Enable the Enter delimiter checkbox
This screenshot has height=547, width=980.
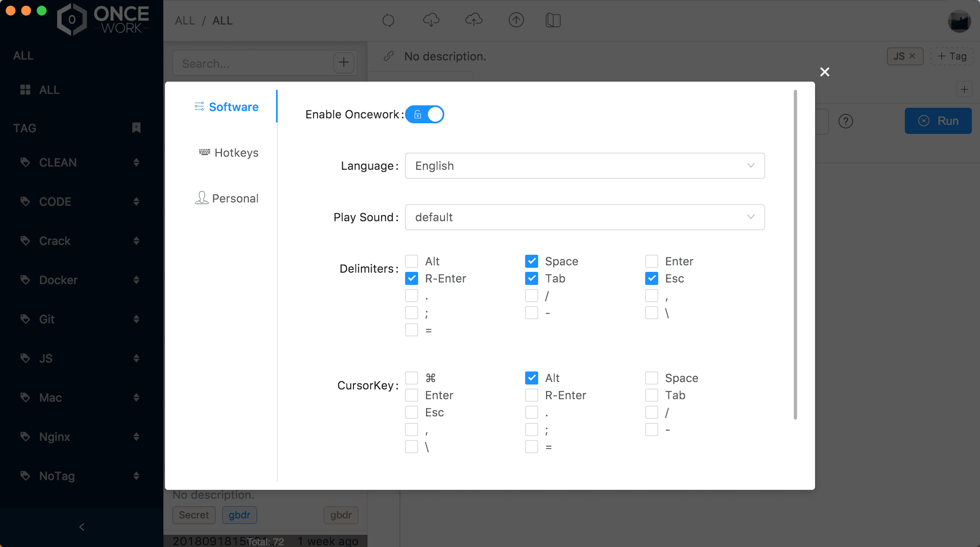click(652, 261)
